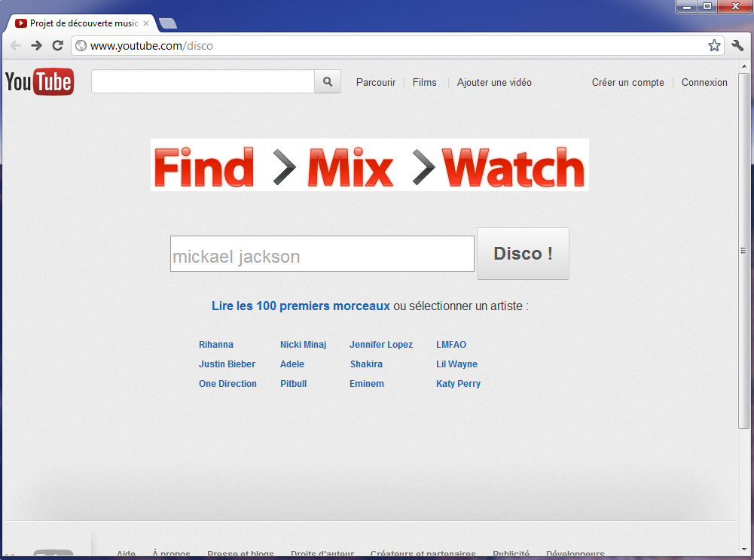
Task: Select artist Jennifer Lopez
Action: [x=381, y=345]
